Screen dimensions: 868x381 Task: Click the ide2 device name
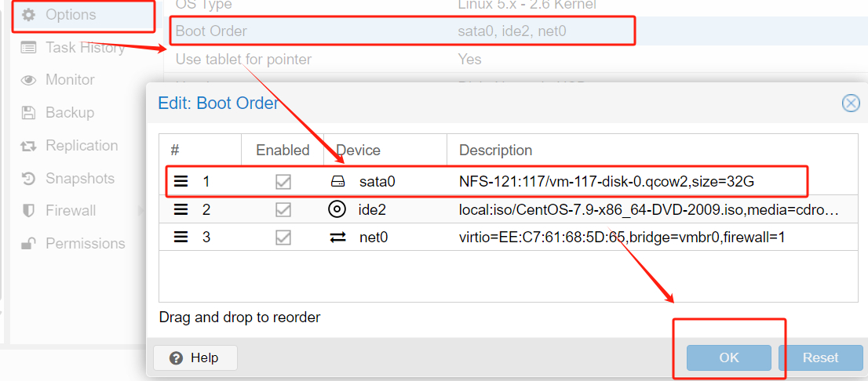372,209
